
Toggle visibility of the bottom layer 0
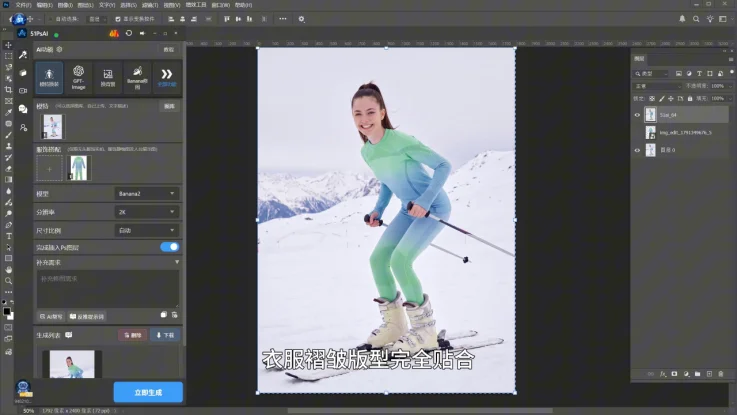[x=637, y=150]
